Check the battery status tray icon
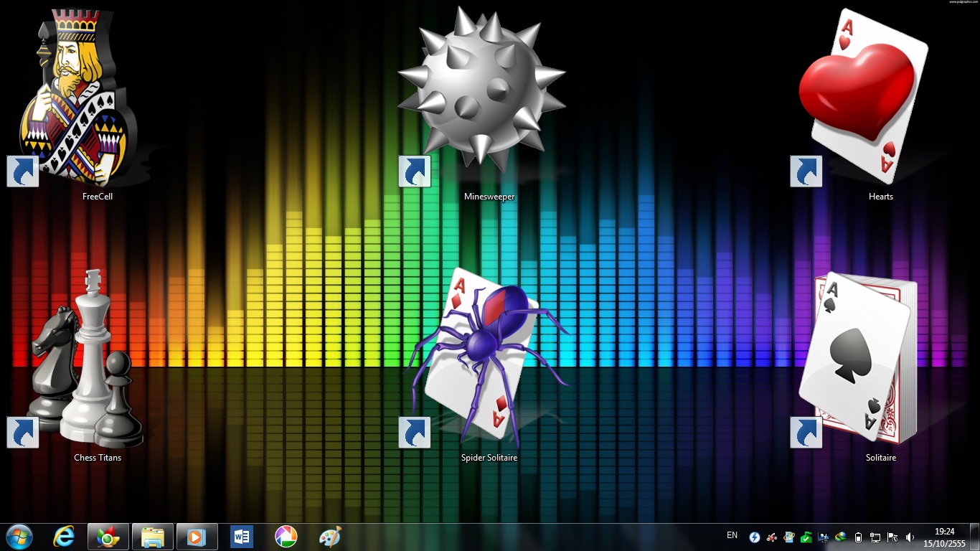The height and width of the screenshot is (551, 980). (x=859, y=537)
